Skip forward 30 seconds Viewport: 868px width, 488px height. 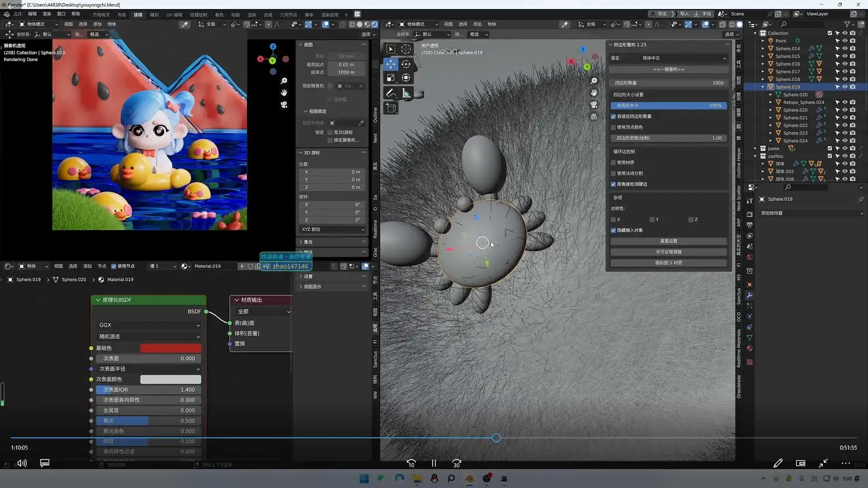[457, 463]
